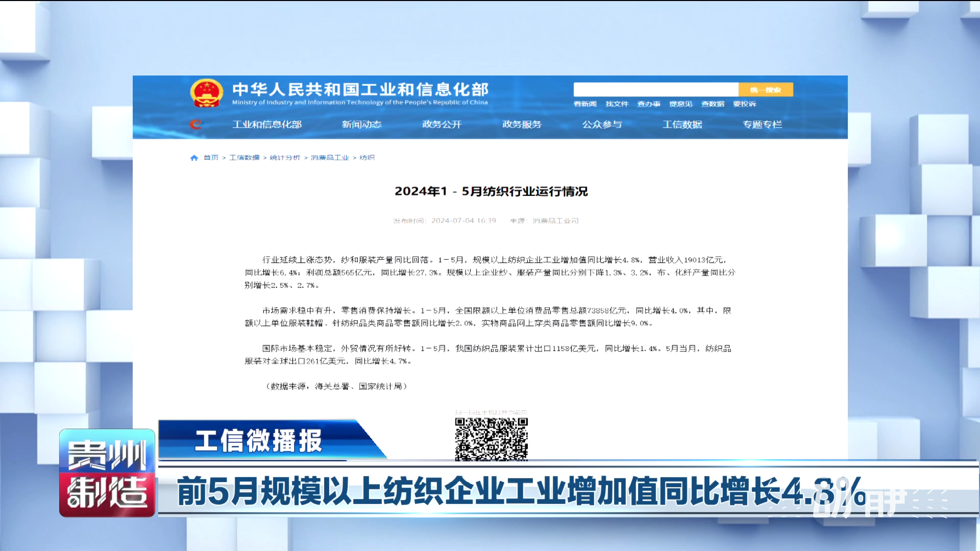Click inside the site search field

coord(655,90)
